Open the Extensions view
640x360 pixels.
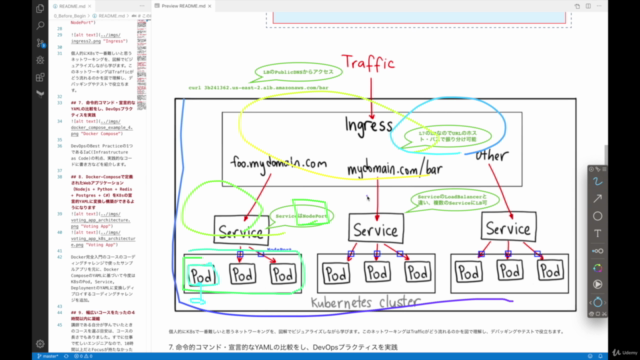coord(40,77)
